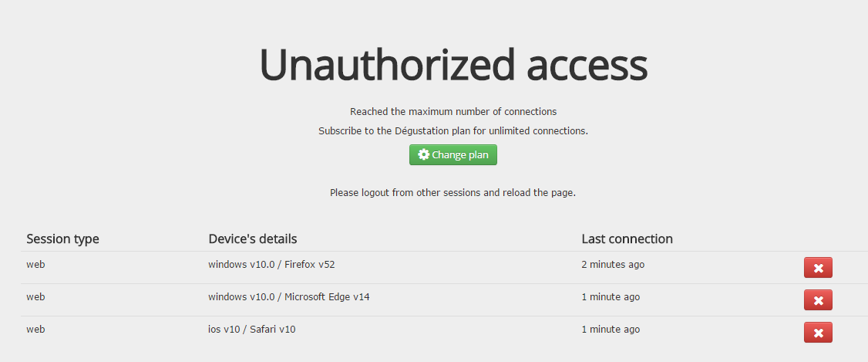Image resolution: width=868 pixels, height=362 pixels.
Task: Click the Dégustation plan subscription text
Action: click(x=453, y=131)
